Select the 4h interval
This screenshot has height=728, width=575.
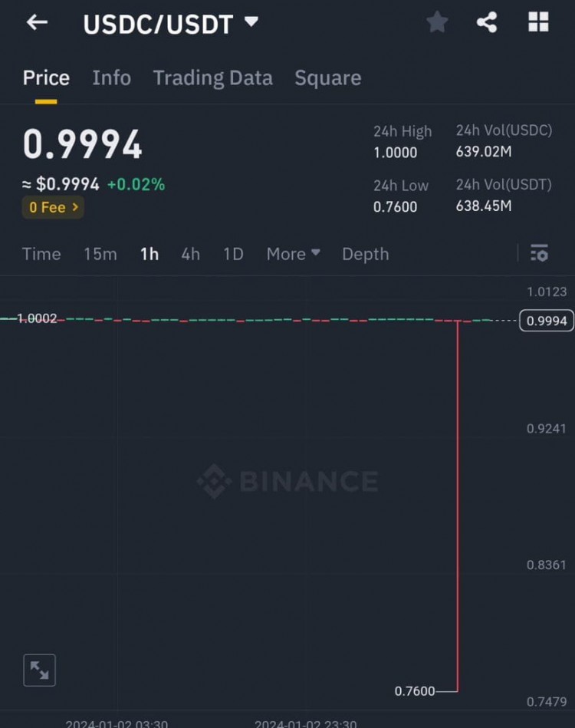pyautogui.click(x=191, y=254)
